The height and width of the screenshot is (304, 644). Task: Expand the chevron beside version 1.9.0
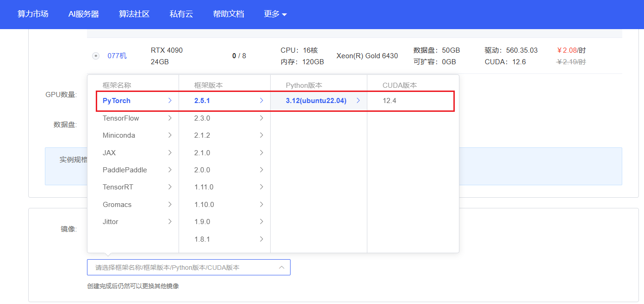[x=261, y=222]
